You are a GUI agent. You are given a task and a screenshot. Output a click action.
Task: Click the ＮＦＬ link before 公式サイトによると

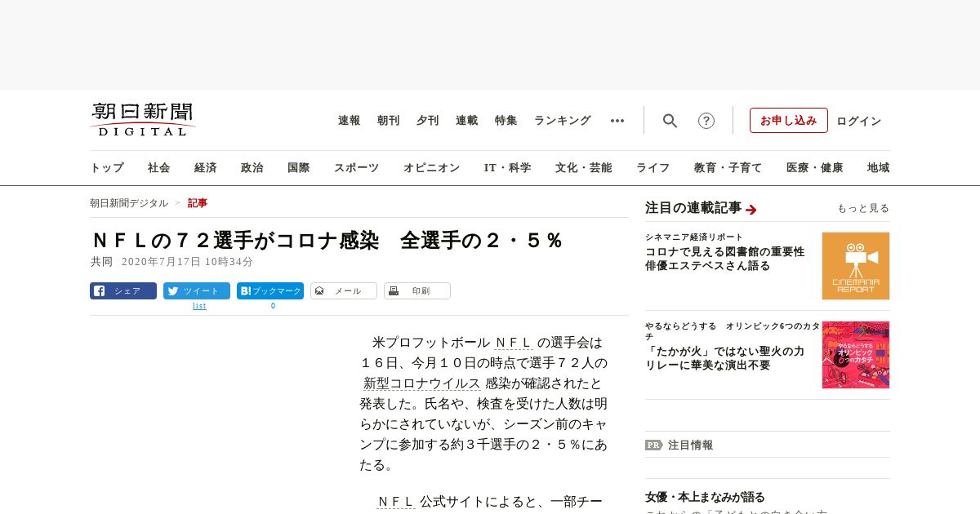[396, 502]
